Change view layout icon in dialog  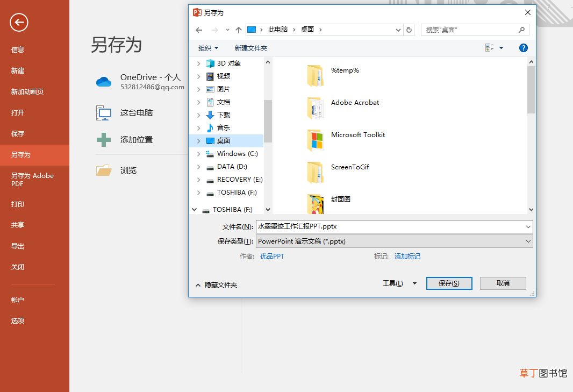[x=489, y=48]
